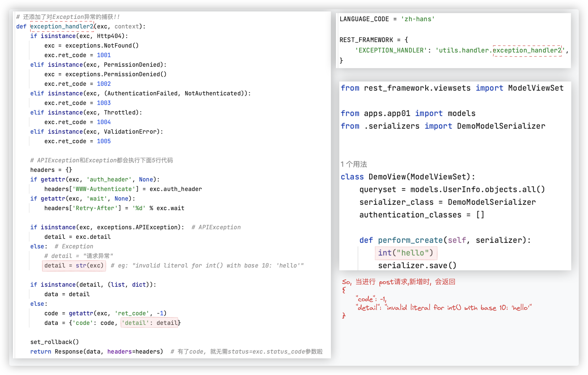Click the boxed detail = str(exc) statement
The width and height of the screenshot is (588, 375).
(x=74, y=266)
